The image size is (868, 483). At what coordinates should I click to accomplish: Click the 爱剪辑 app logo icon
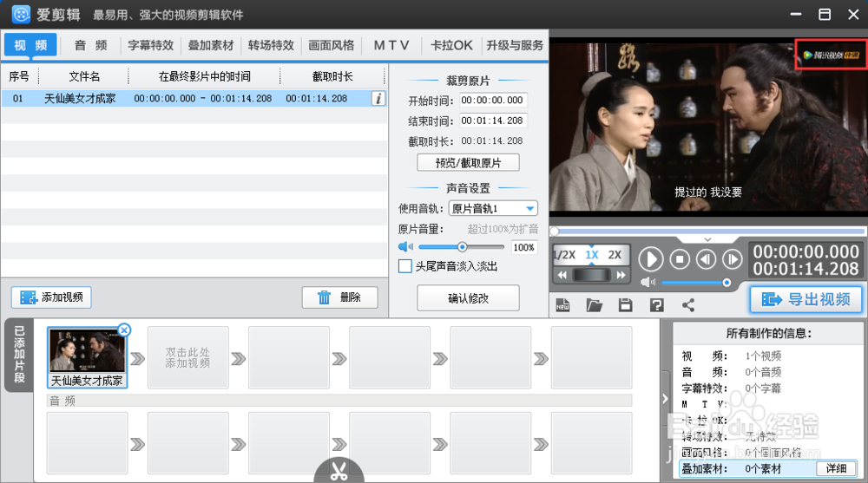coord(21,14)
